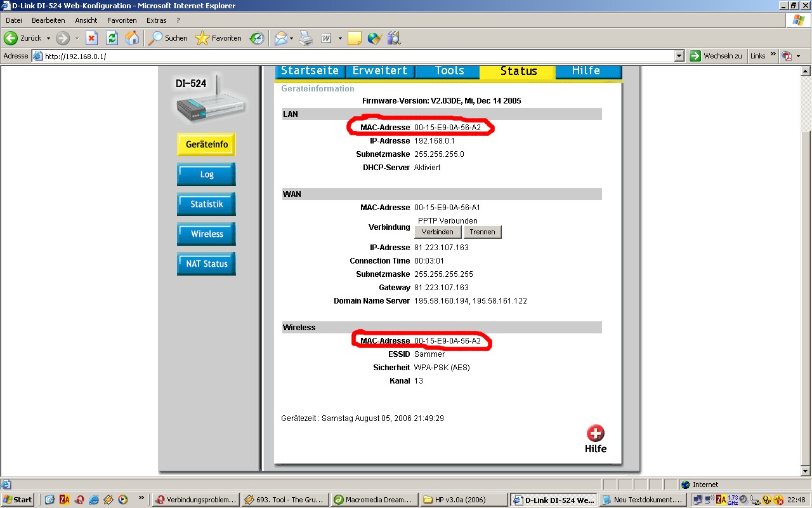Viewport: 812px width, 508px height.
Task: Open the Forward button history dropdown arrow
Action: point(76,39)
